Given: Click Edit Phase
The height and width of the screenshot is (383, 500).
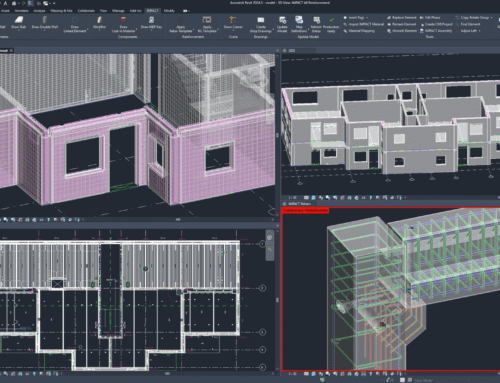Looking at the screenshot, I should click(x=430, y=17).
